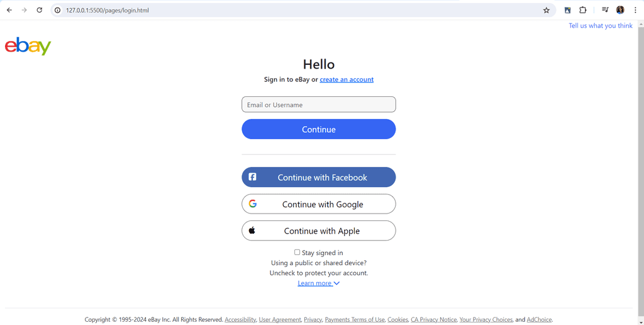Click the browser address bar URL

point(107,10)
